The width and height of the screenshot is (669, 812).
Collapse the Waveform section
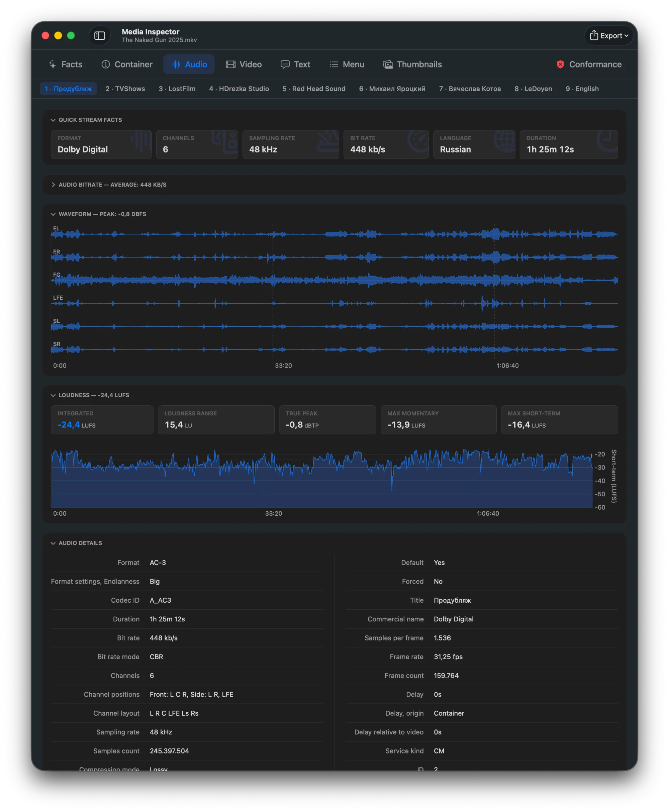point(53,214)
